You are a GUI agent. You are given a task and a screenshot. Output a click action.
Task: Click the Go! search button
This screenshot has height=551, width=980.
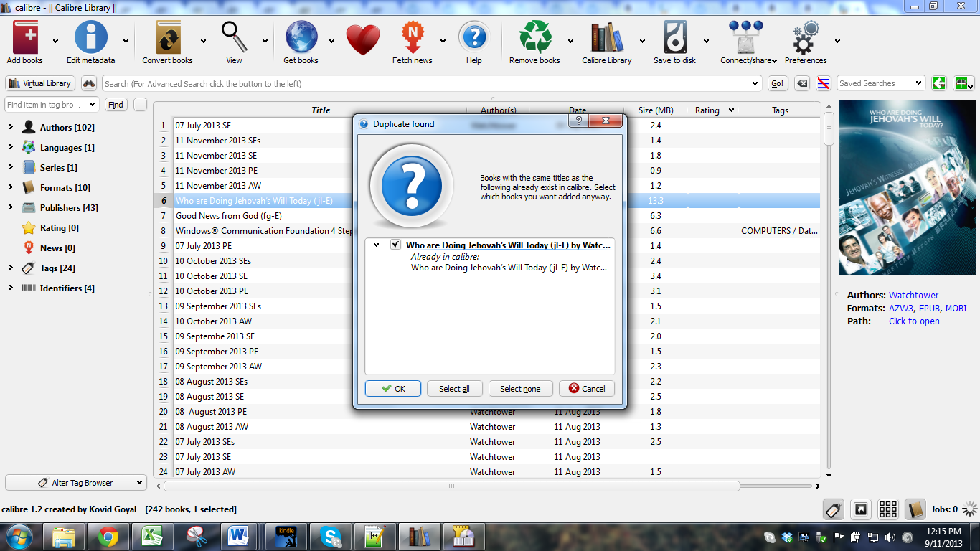(x=777, y=83)
